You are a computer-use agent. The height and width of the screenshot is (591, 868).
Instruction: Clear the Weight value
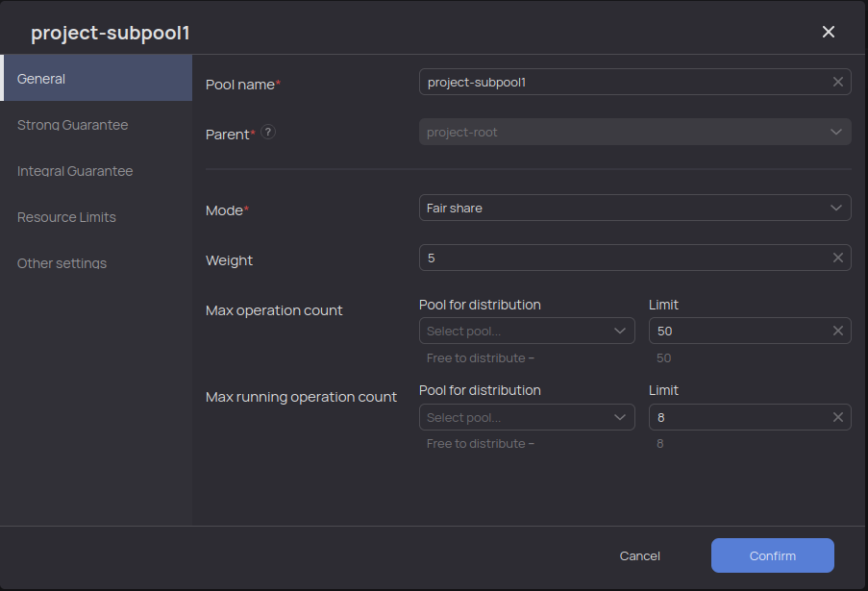[837, 258]
